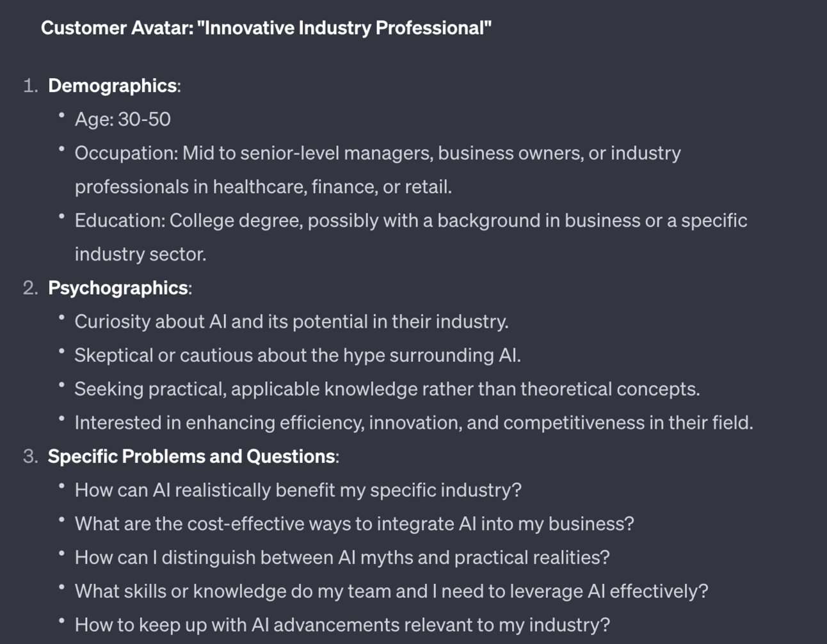Click the "healthcare, finance, or retail" line
Screen dimensions: 827x644
click(263, 187)
